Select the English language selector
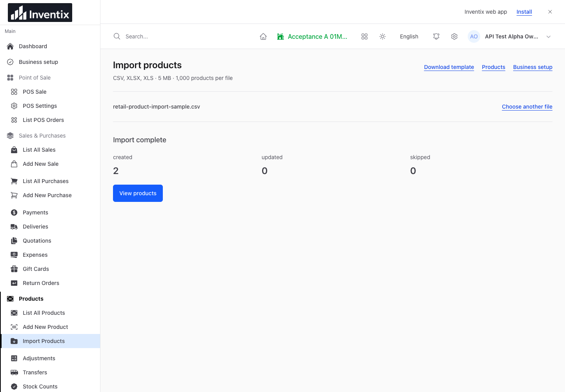Screen dimensions: 565x392 409,36
